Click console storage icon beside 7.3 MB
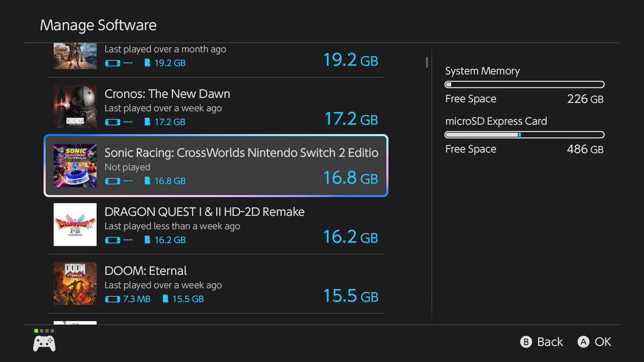 [112, 299]
